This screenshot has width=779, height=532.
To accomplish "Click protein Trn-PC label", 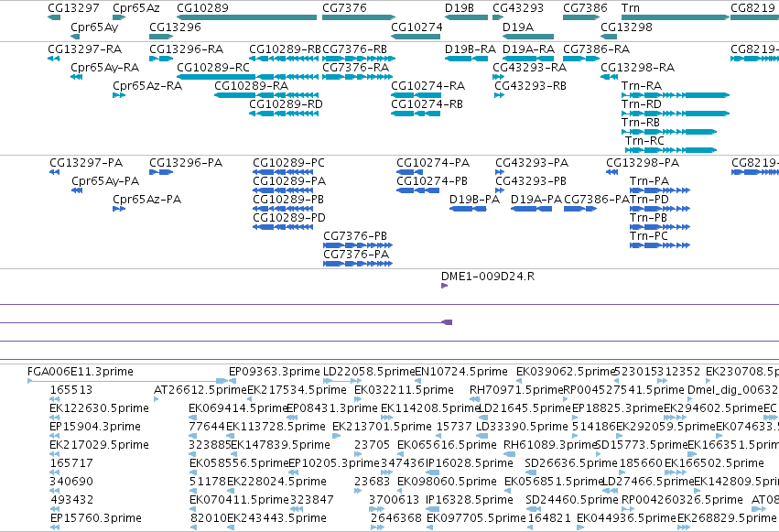I will point(649,236).
